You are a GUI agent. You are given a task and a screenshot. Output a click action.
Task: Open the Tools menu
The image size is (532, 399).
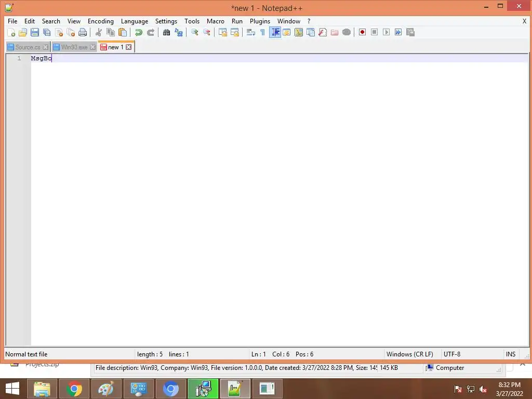[192, 21]
